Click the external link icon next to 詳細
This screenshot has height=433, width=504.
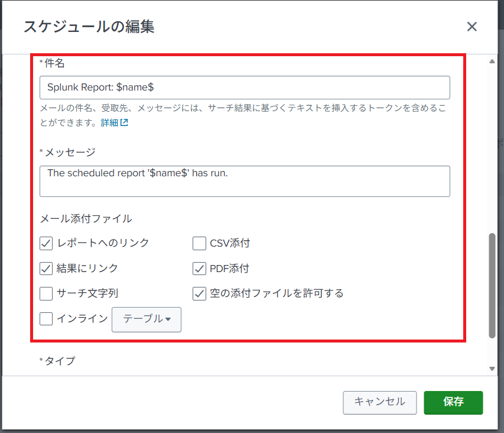(124, 123)
